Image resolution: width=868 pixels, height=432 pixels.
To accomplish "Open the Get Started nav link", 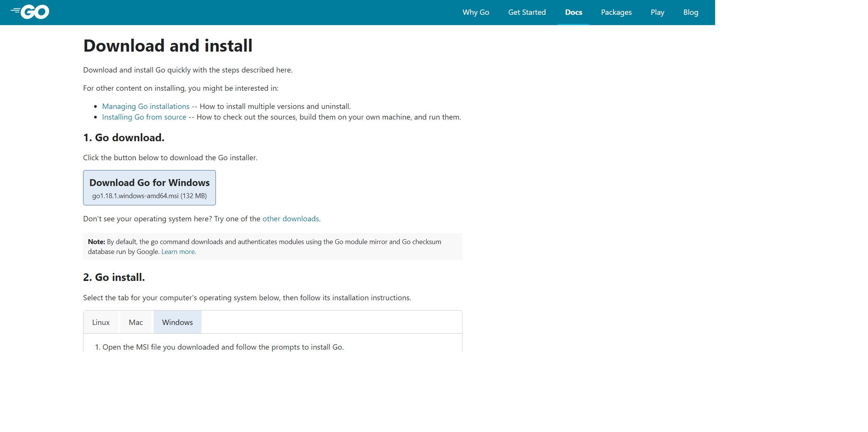I will pos(527,12).
